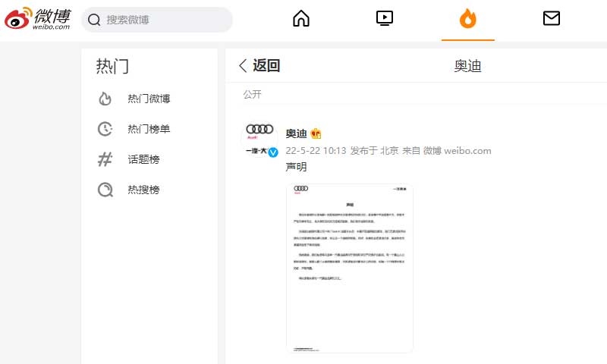Click the 热搜榜 search-circle icon
The height and width of the screenshot is (364, 607).
105,190
